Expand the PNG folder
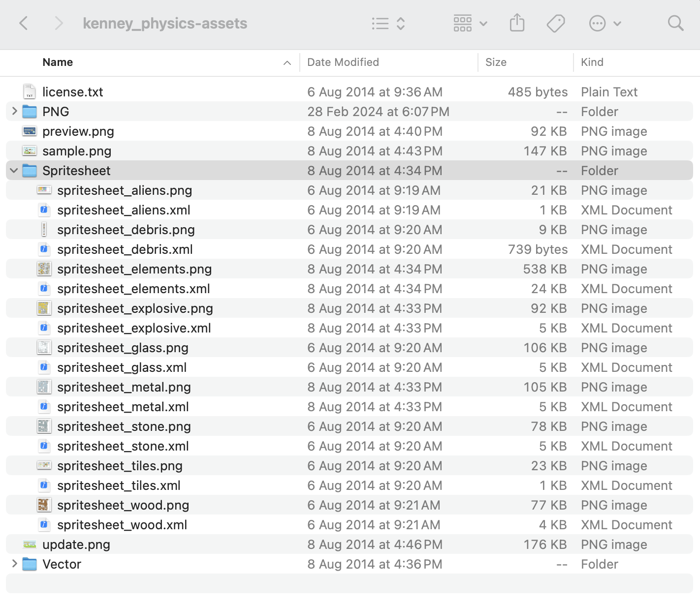The width and height of the screenshot is (700, 605). 14,111
